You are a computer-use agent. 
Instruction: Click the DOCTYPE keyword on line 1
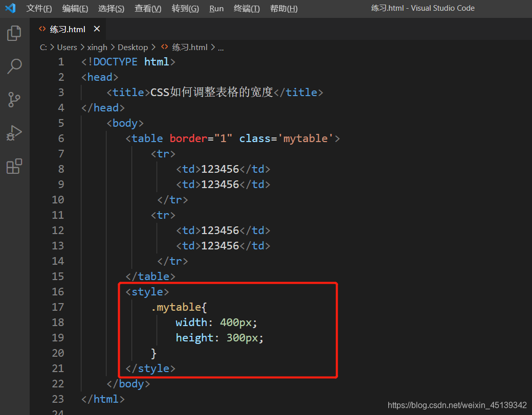tap(116, 62)
